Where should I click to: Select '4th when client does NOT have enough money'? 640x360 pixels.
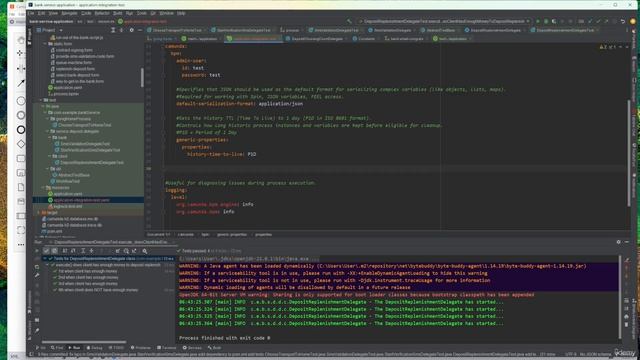pos(98,290)
